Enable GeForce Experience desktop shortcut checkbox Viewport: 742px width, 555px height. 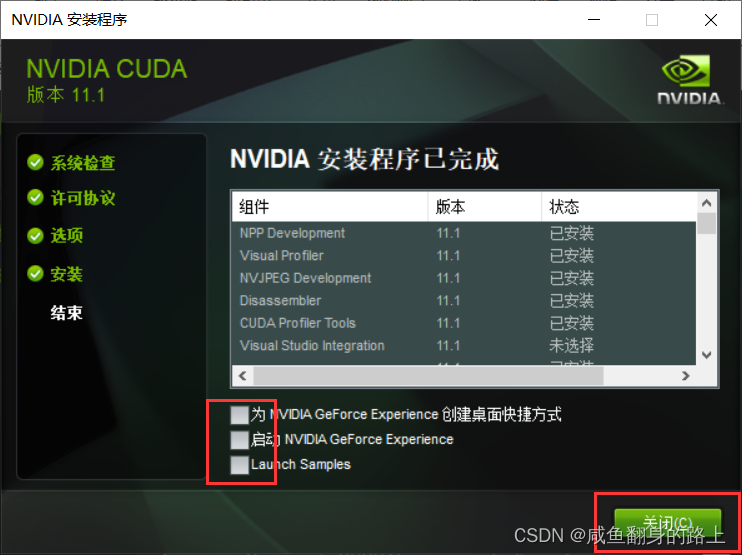[239, 415]
